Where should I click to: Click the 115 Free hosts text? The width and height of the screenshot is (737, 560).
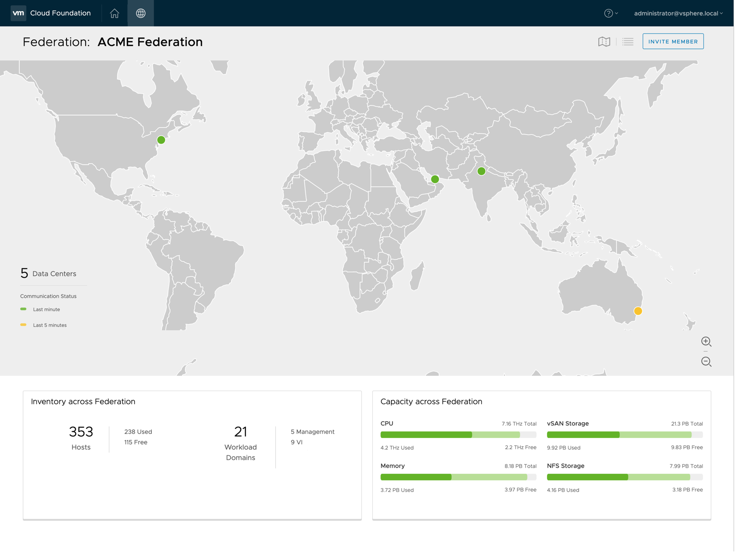[x=136, y=442]
